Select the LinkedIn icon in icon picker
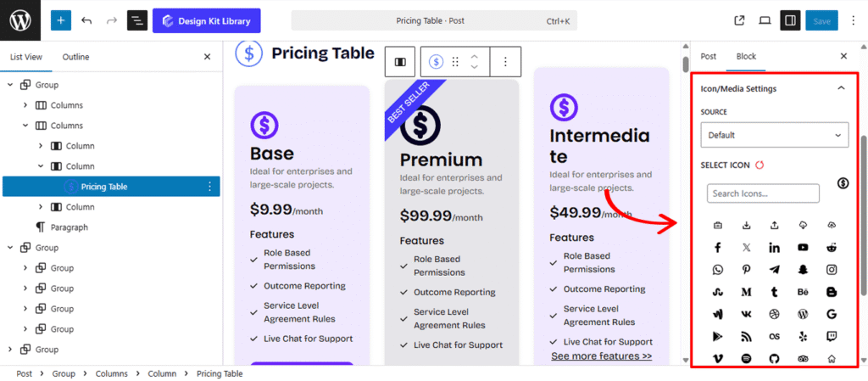Image resolution: width=868 pixels, height=381 pixels. pyautogui.click(x=775, y=248)
